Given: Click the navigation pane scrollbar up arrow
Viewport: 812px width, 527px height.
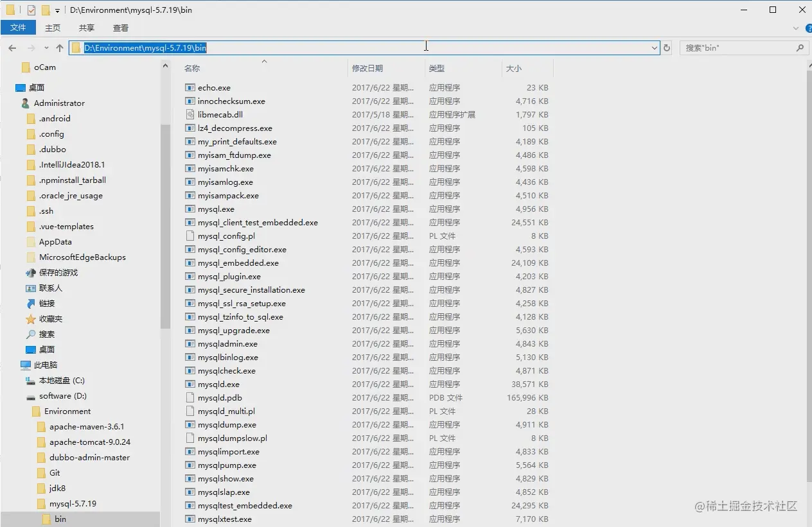Looking at the screenshot, I should point(165,66).
